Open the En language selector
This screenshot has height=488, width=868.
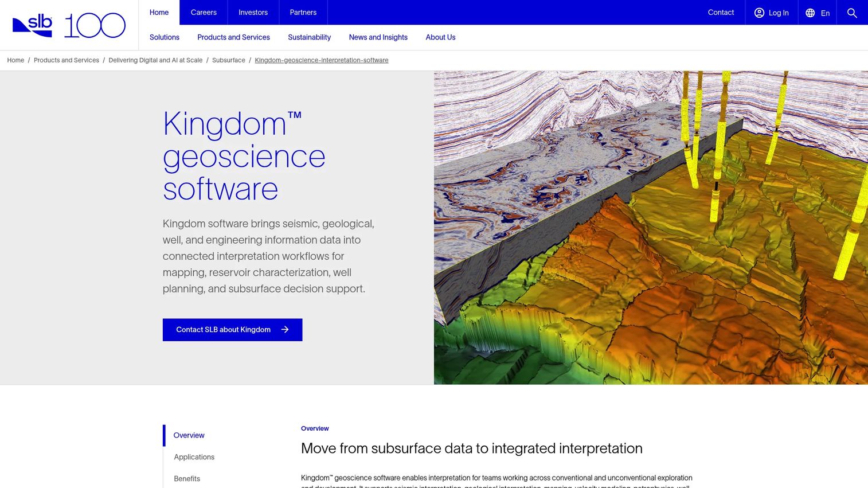tap(825, 13)
